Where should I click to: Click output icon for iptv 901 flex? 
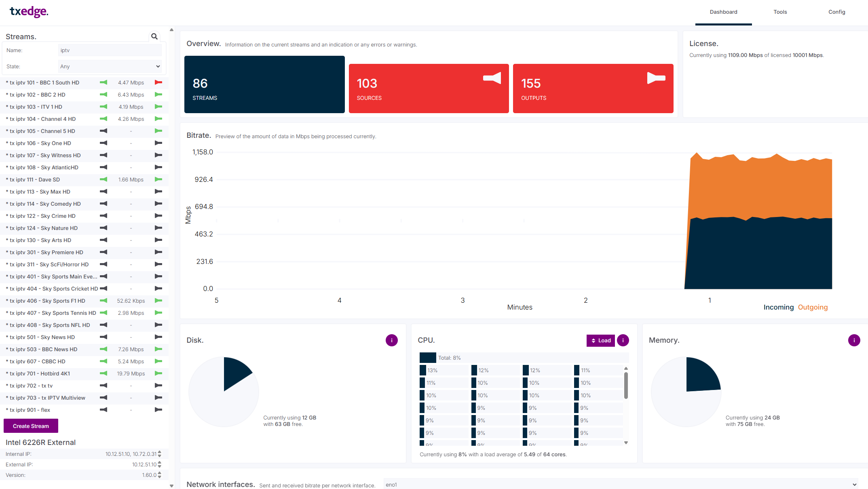pyautogui.click(x=158, y=410)
